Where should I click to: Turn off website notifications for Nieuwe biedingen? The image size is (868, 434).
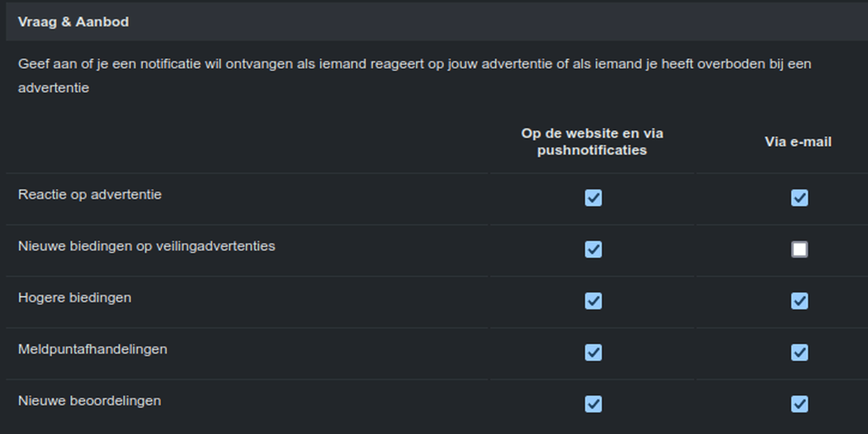(x=593, y=249)
